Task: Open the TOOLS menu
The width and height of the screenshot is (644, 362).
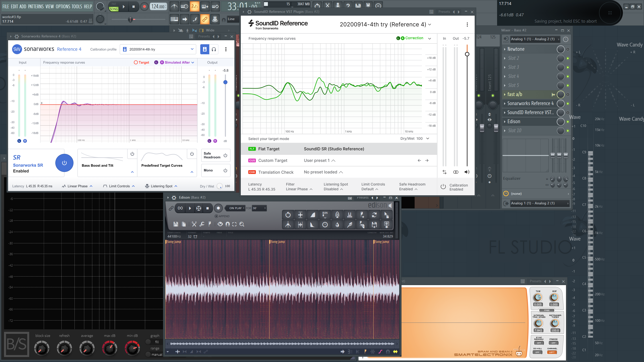Action: pyautogui.click(x=77, y=7)
